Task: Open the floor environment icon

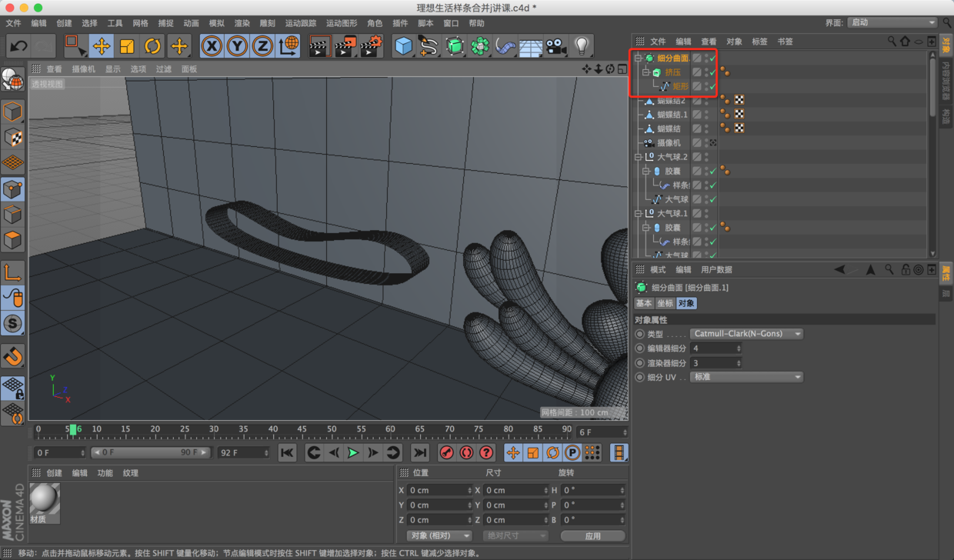Action: click(x=531, y=46)
